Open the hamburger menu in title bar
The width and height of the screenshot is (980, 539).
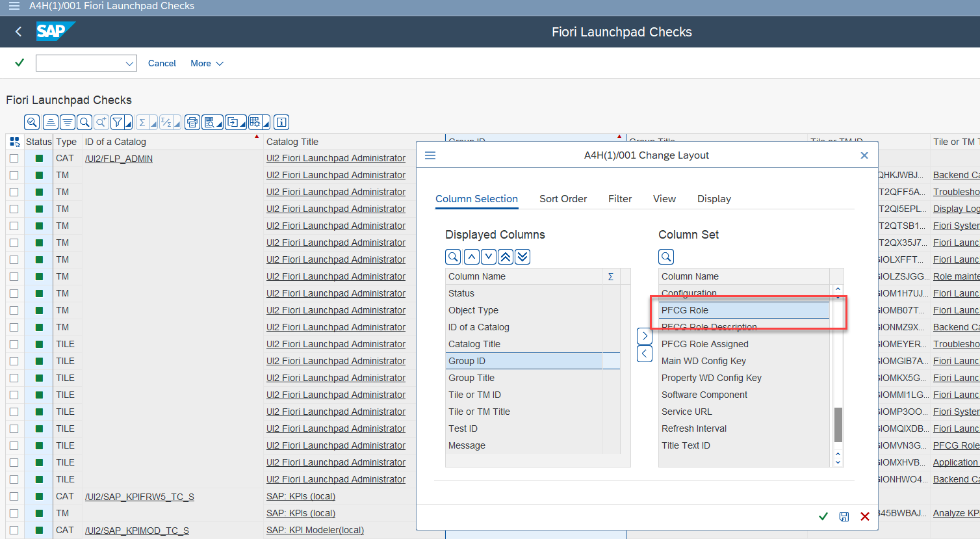click(14, 6)
